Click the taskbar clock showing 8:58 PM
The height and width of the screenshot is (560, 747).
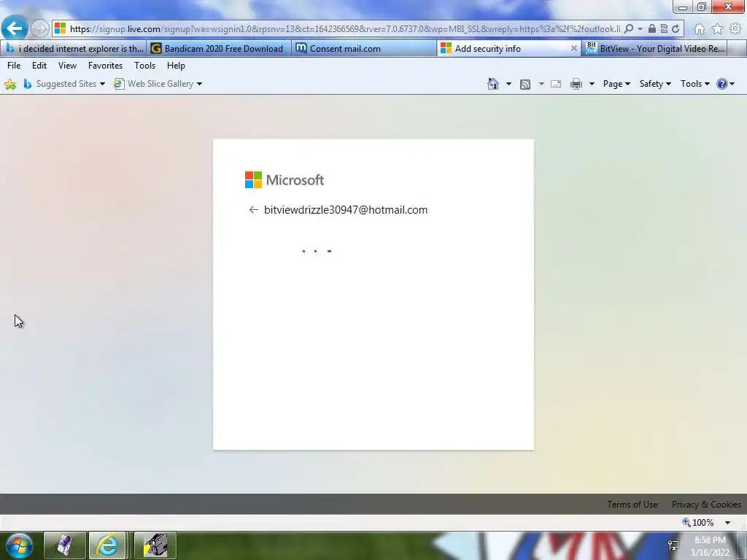click(710, 546)
